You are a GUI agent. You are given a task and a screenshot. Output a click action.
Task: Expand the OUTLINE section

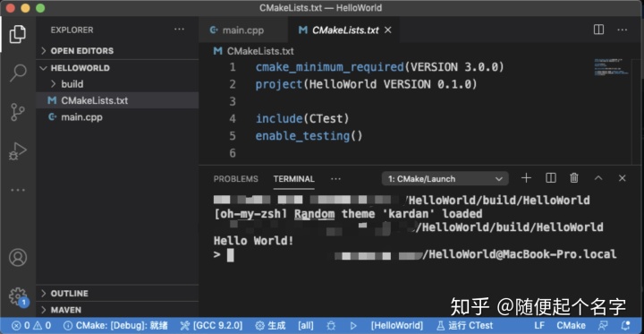[117, 294]
